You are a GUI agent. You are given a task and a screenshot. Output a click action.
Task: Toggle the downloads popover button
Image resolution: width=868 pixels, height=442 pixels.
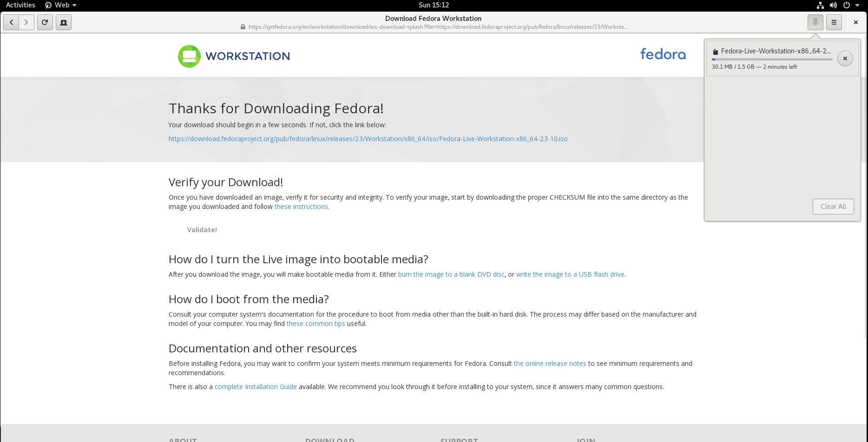(x=815, y=22)
